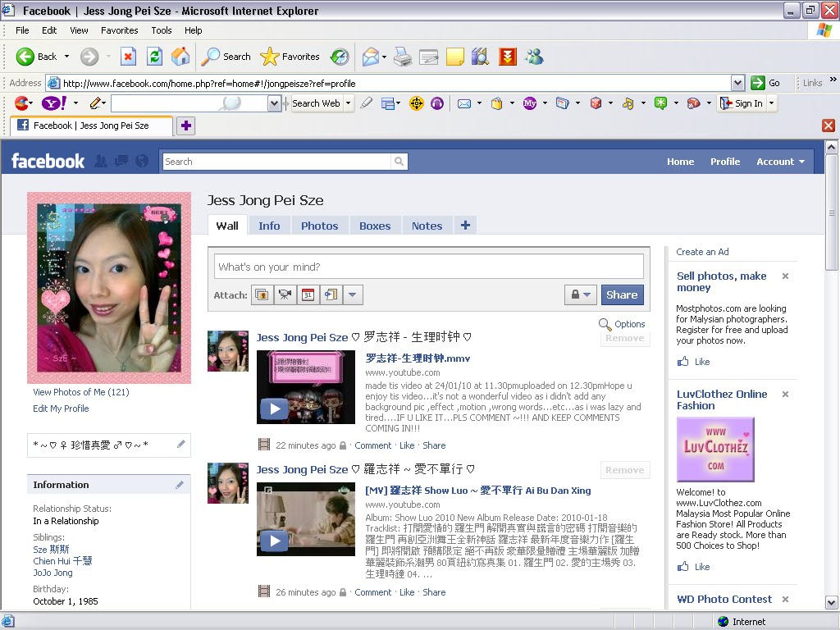
Task: Expand the Yahoo Sign In dropdown arrow
Action: (x=771, y=103)
